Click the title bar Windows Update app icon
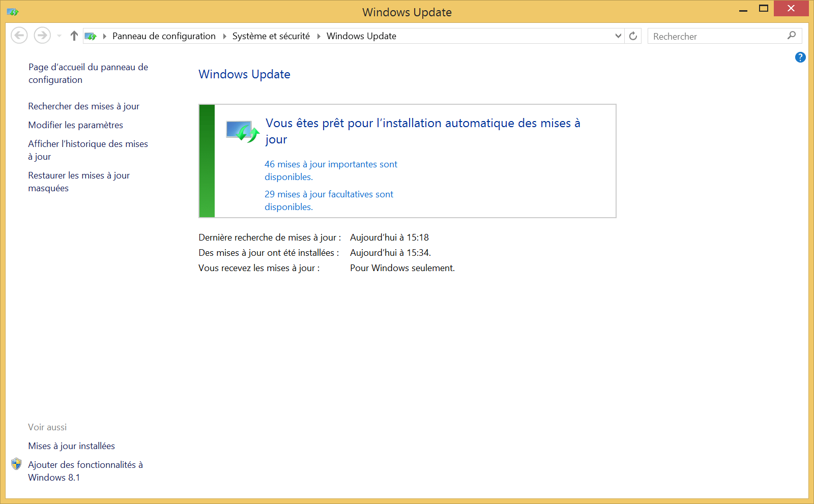 point(13,12)
